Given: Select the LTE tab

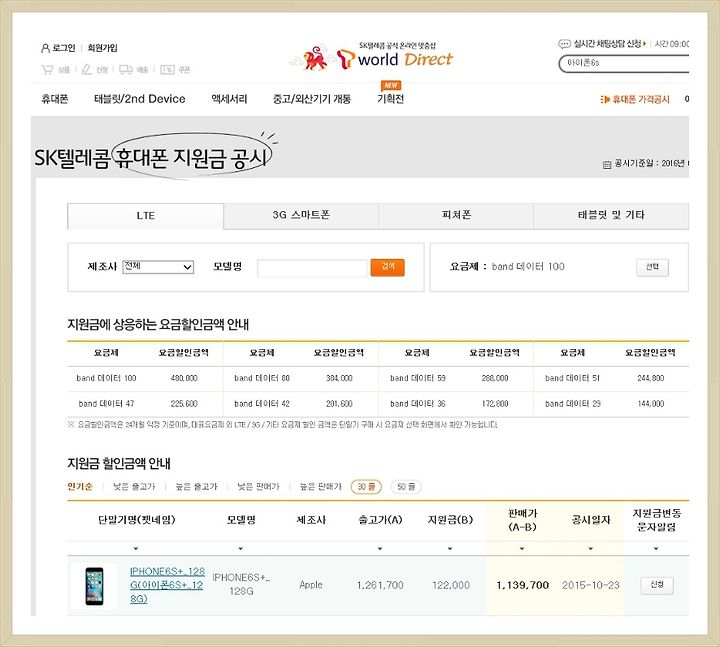Looking at the screenshot, I should click(146, 216).
